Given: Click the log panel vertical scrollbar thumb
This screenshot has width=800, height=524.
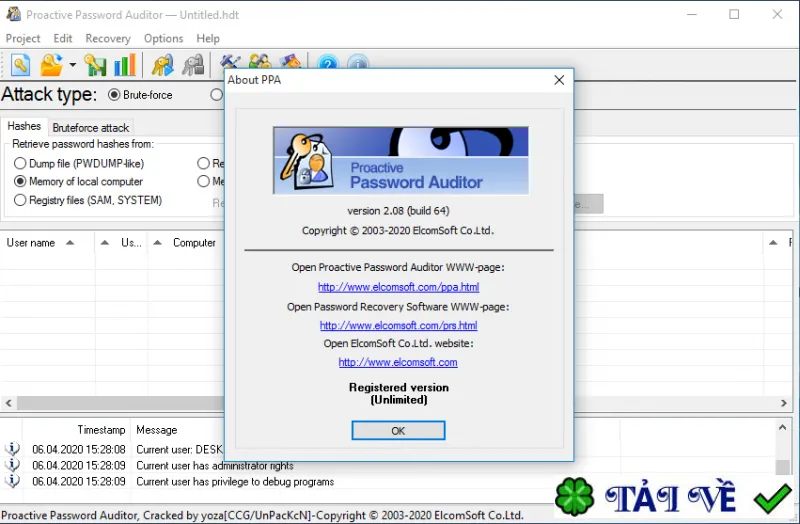Looking at the screenshot, I should (783, 467).
